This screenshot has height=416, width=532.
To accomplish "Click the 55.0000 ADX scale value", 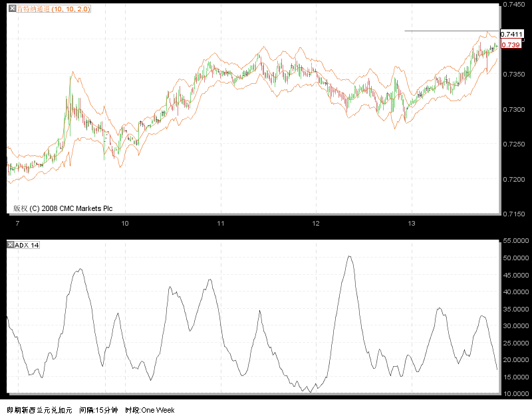I will [516, 241].
